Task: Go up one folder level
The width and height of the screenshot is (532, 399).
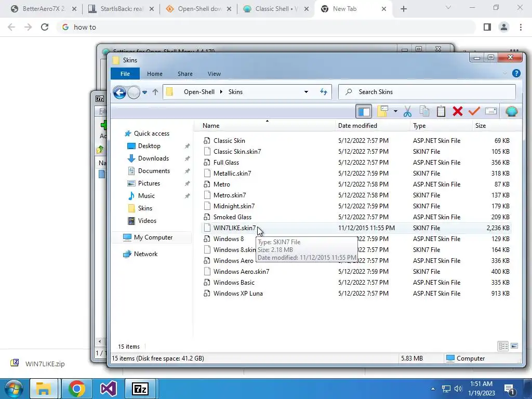Action: click(155, 92)
